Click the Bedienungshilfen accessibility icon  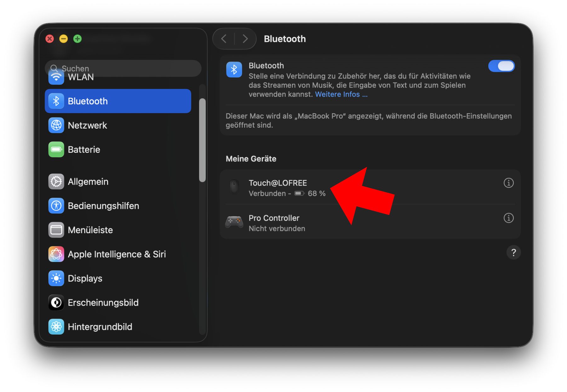(x=56, y=206)
